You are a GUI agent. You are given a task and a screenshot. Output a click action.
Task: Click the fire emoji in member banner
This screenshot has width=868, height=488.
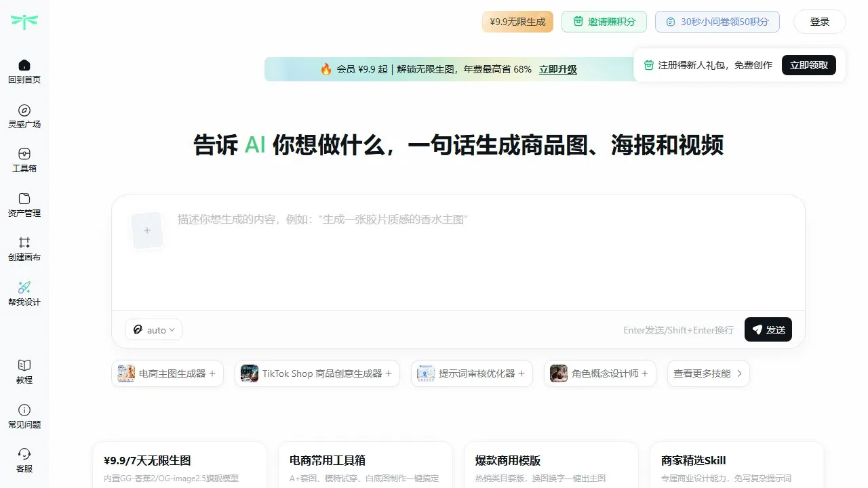click(x=326, y=69)
